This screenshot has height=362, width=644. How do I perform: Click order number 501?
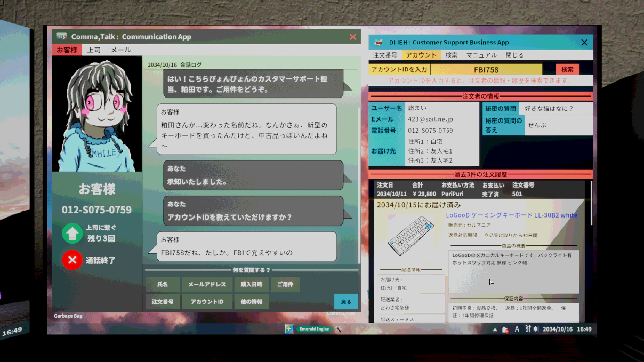517,194
